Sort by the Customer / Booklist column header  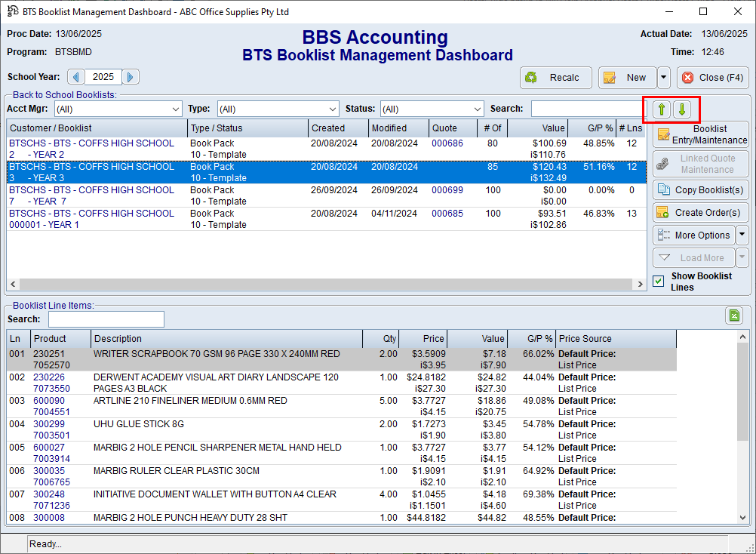tap(97, 128)
